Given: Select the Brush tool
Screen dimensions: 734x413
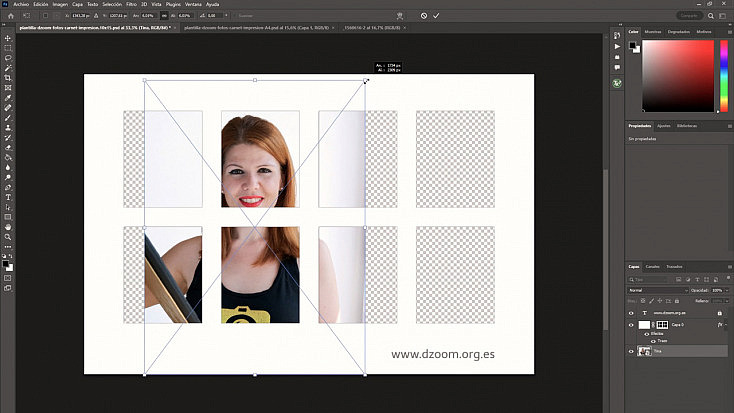Looking at the screenshot, I should (8, 118).
